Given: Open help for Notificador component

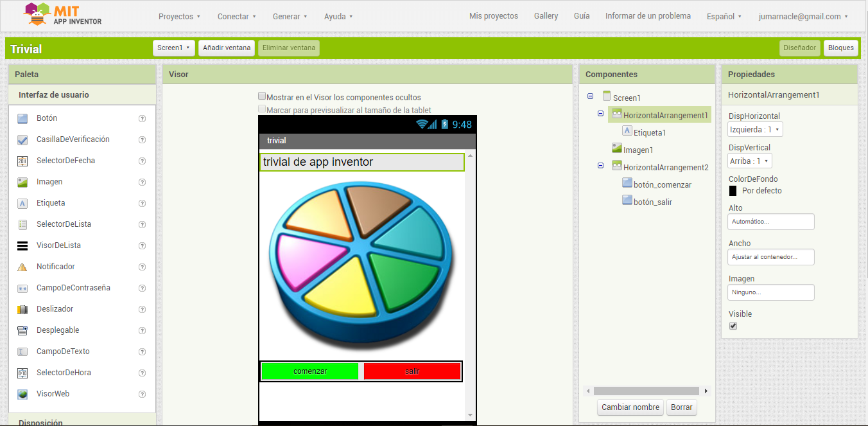Looking at the screenshot, I should 143,267.
